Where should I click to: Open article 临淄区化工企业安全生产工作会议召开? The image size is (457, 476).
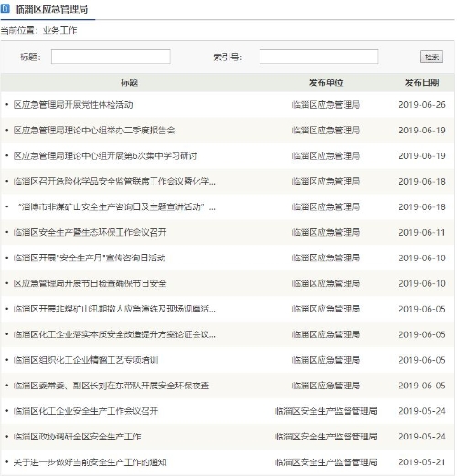point(86,411)
